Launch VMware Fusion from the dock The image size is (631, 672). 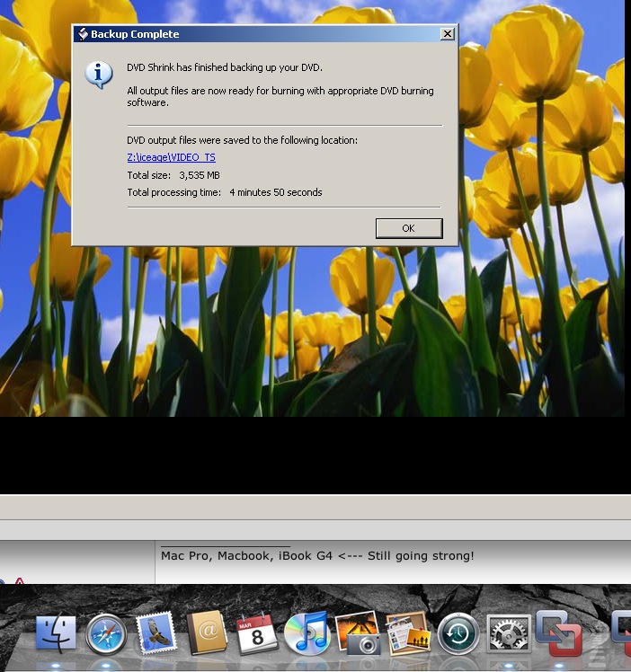pyautogui.click(x=558, y=633)
